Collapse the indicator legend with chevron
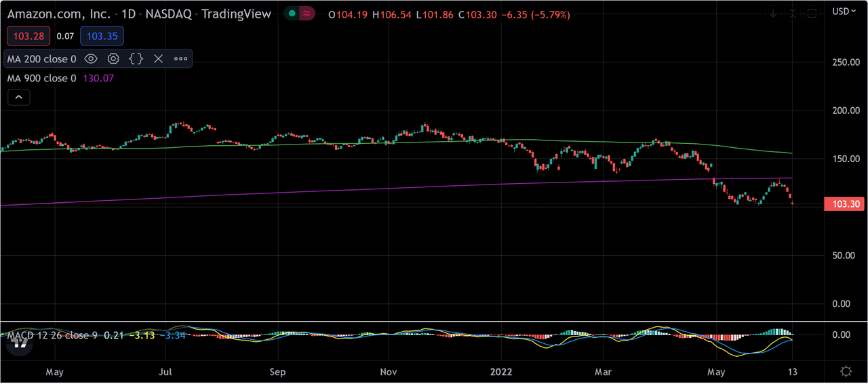The image size is (868, 384). coord(19,98)
